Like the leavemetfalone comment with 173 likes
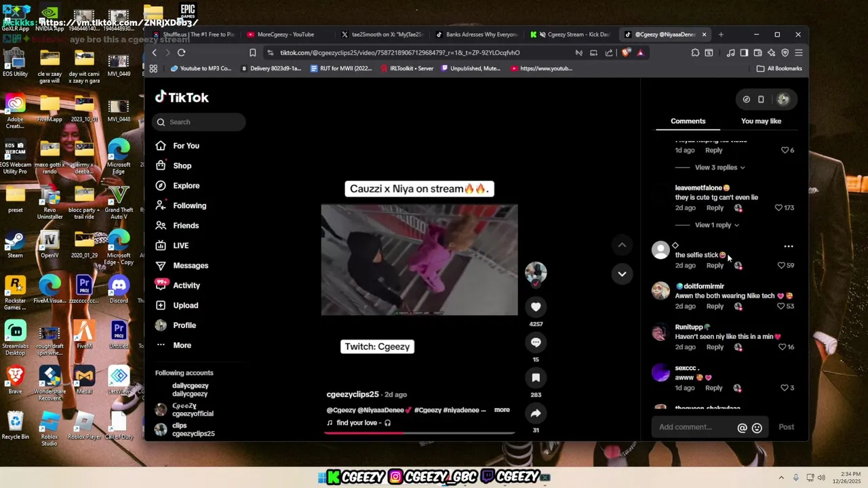 778,208
